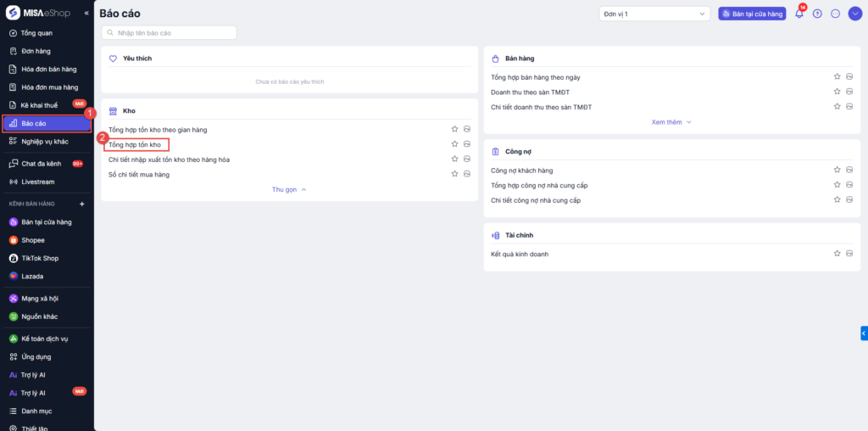Click the print icon for Kết quả kinh doanh
Viewport: 868px width, 431px height.
pos(849,254)
